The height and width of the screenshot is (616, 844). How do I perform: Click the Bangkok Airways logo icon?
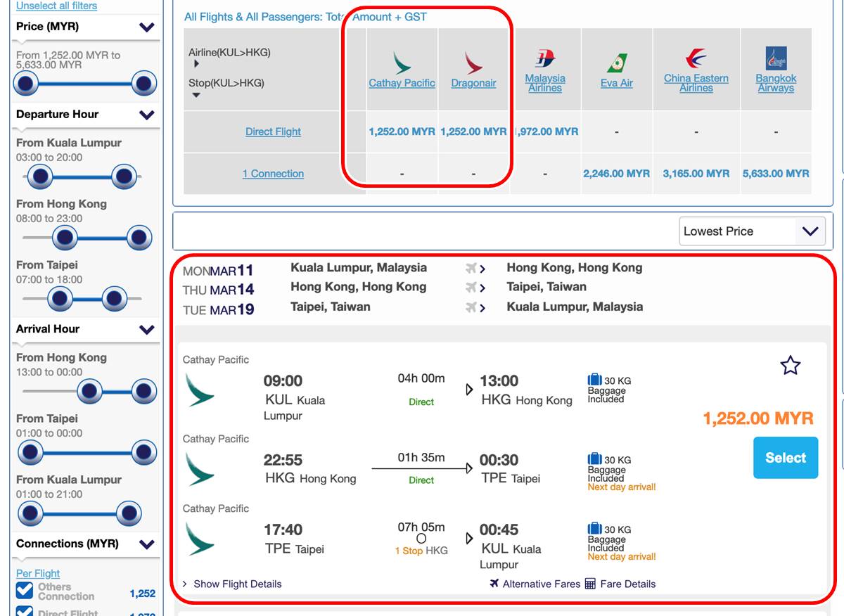[x=776, y=58]
